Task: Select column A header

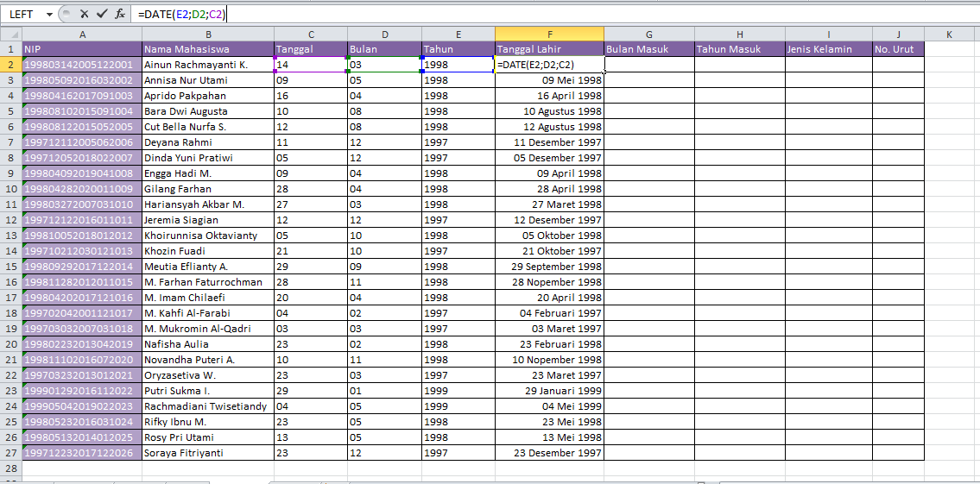Action: click(82, 35)
